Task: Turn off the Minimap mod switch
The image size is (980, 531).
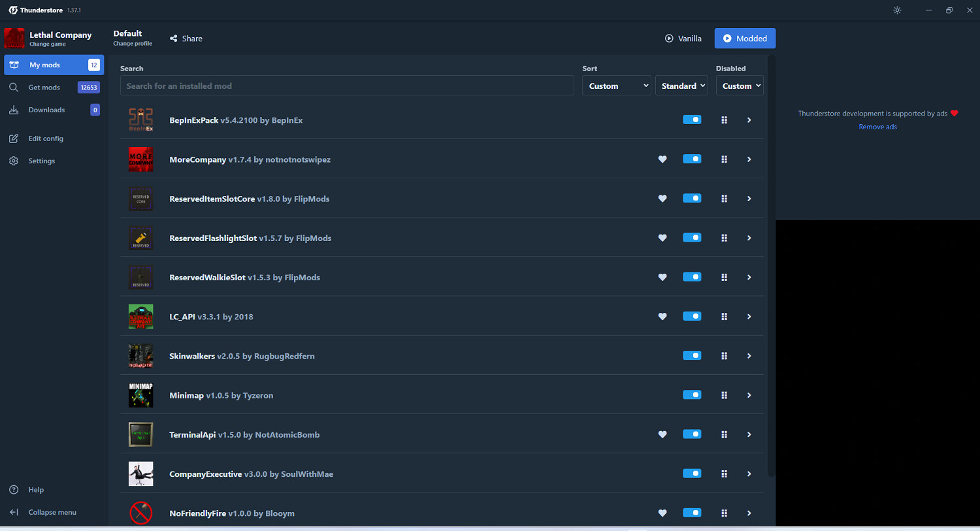Action: pyautogui.click(x=692, y=395)
